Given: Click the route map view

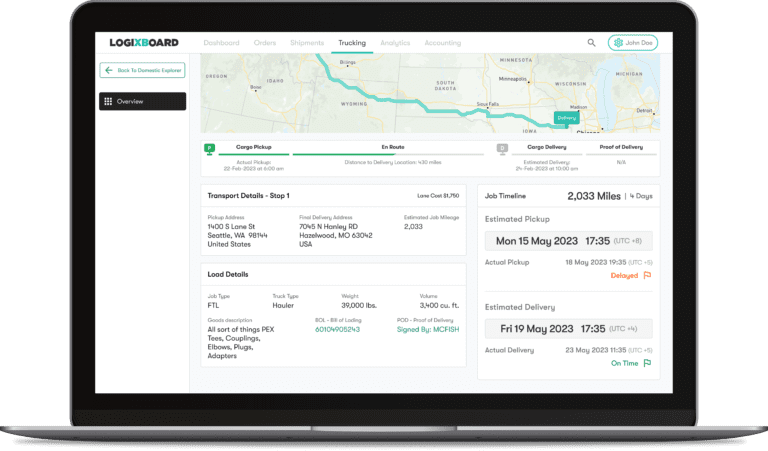Looking at the screenshot, I should pos(430,93).
